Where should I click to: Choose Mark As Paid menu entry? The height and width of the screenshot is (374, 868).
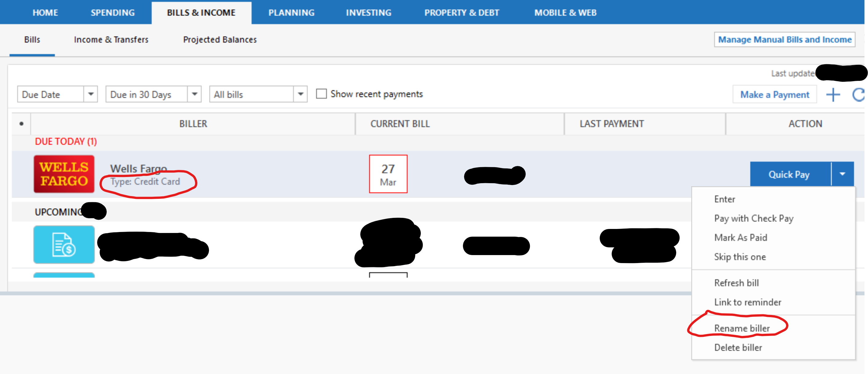coord(740,238)
